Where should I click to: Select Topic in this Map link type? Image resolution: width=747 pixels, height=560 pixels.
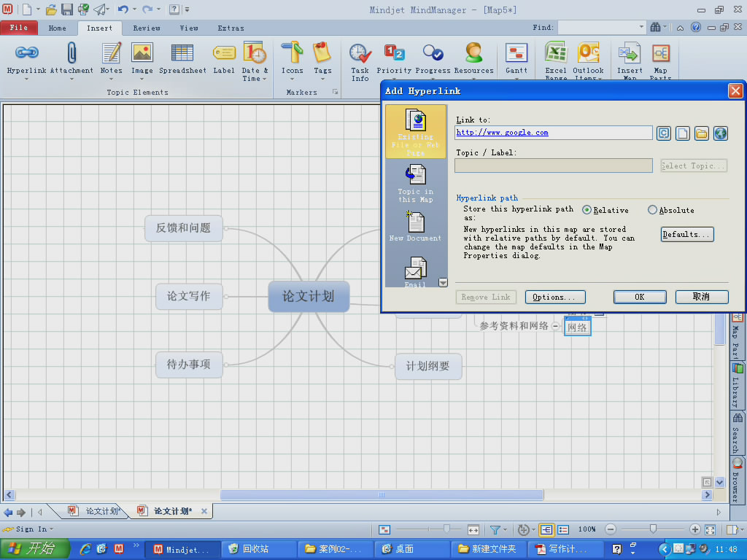[415, 184]
